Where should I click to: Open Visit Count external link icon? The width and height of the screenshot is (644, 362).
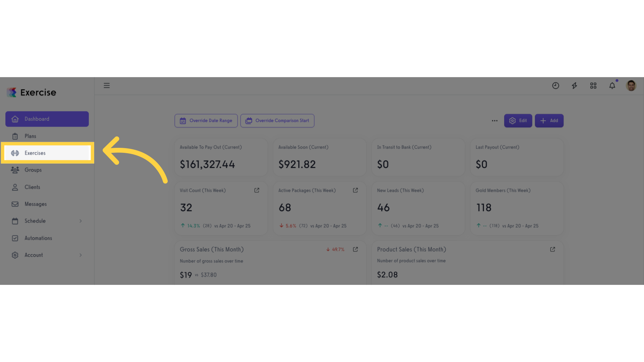[x=257, y=190]
